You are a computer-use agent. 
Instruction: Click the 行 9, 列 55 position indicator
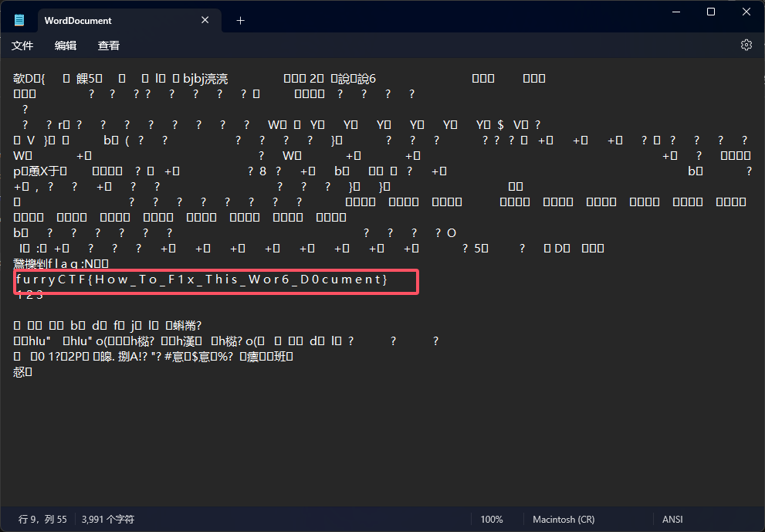point(42,520)
